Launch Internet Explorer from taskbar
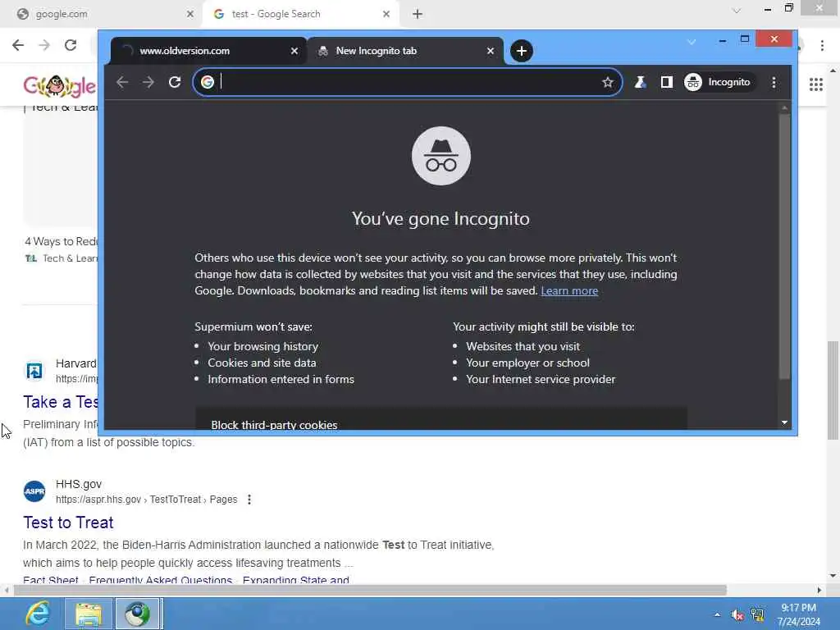Screen dimensions: 840x630 pos(37,614)
